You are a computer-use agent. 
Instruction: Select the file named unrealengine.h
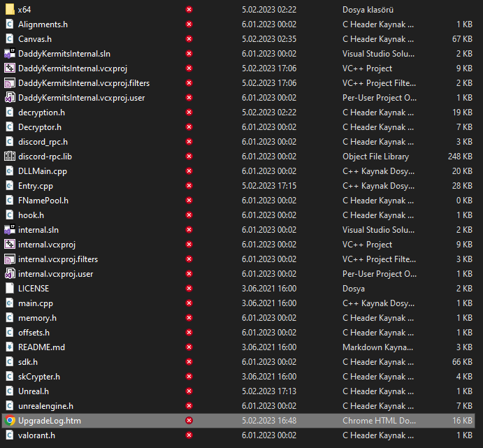45,406
